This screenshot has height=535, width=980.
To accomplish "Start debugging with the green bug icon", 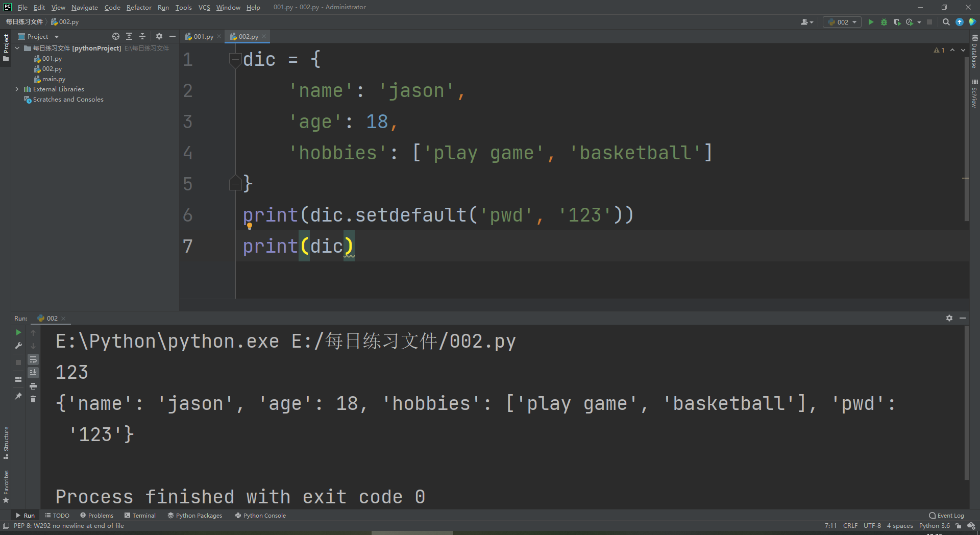I will tap(884, 22).
